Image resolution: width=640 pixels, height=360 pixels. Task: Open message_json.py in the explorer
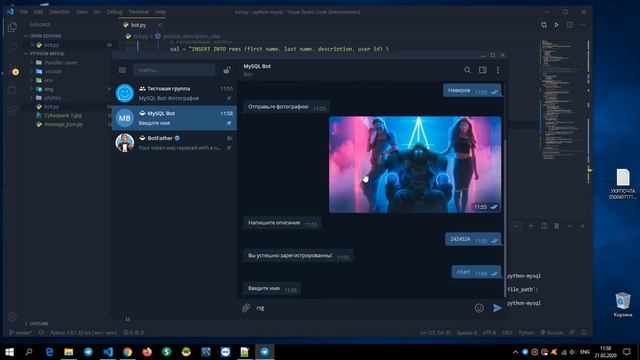coord(63,124)
